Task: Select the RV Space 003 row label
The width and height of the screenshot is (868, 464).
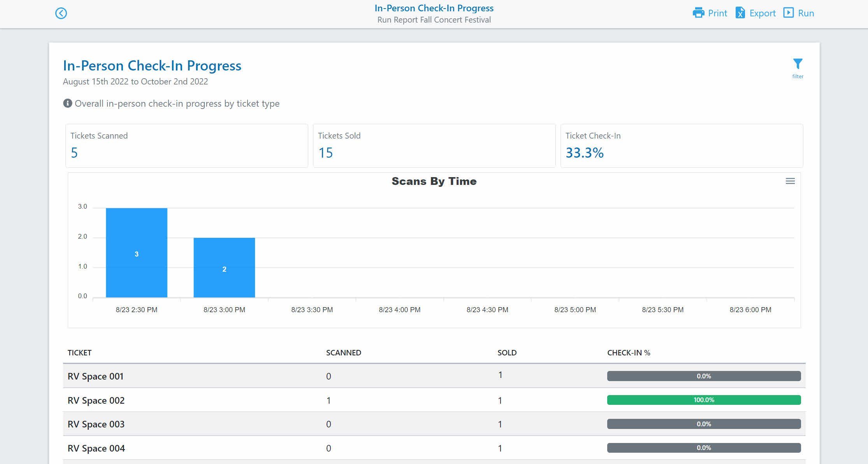Action: point(96,424)
